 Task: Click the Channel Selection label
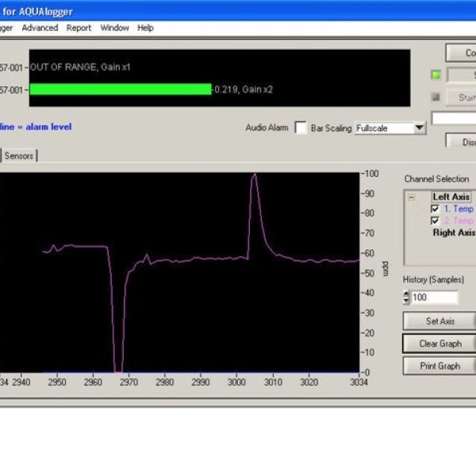click(436, 178)
